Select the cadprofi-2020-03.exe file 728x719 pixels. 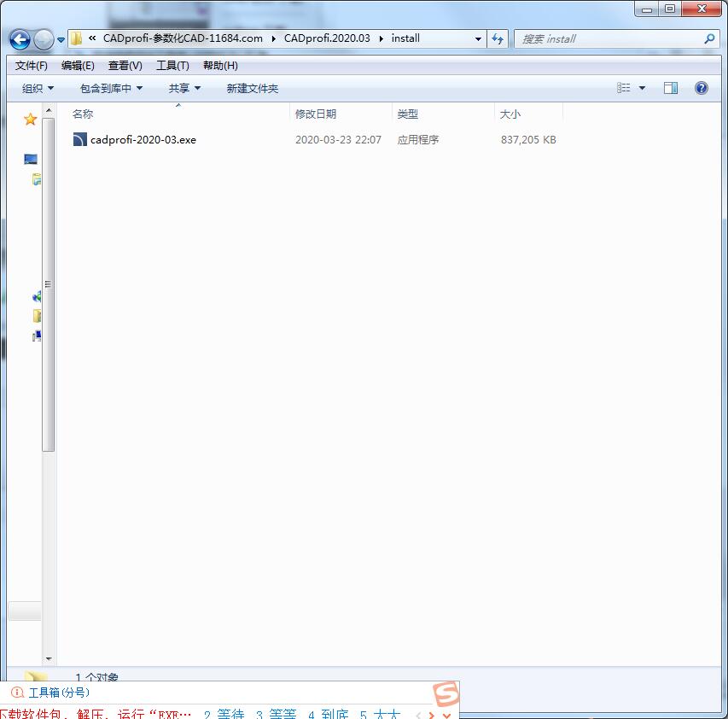pos(143,140)
